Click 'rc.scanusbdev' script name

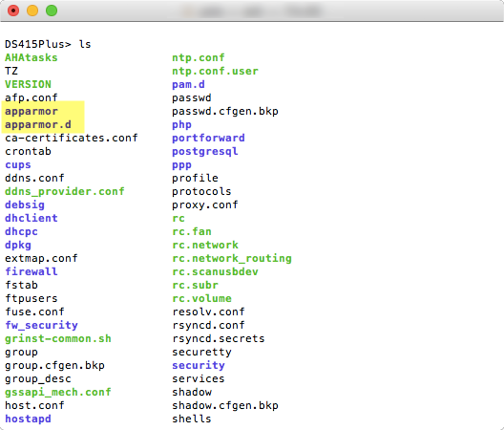coord(215,271)
